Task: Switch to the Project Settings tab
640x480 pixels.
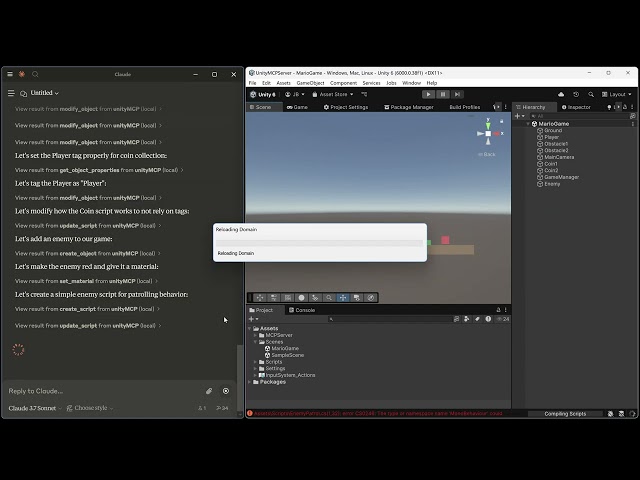Action: (x=346, y=107)
